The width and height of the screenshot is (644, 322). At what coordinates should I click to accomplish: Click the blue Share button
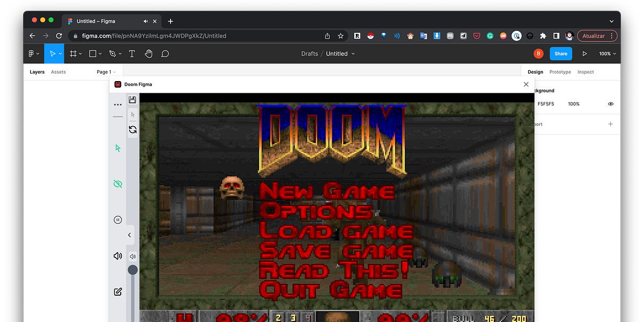pos(561,54)
